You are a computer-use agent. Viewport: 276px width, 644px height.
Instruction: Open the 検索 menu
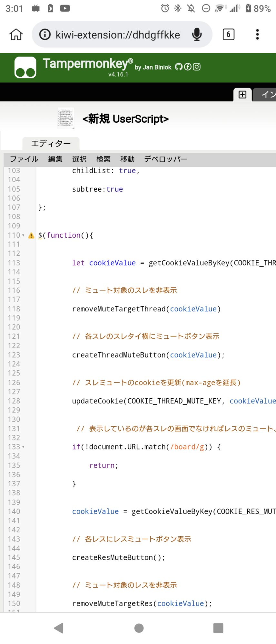point(103,159)
